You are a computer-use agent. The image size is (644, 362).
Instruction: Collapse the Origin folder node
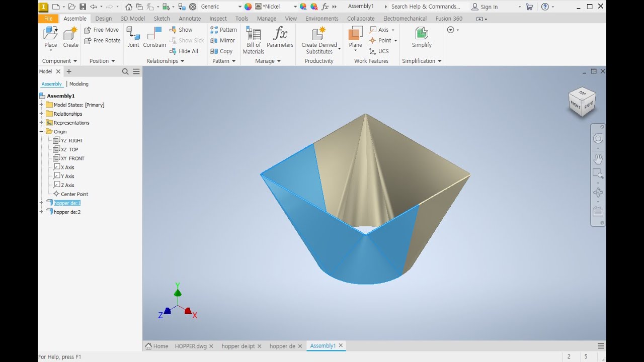coord(41,131)
